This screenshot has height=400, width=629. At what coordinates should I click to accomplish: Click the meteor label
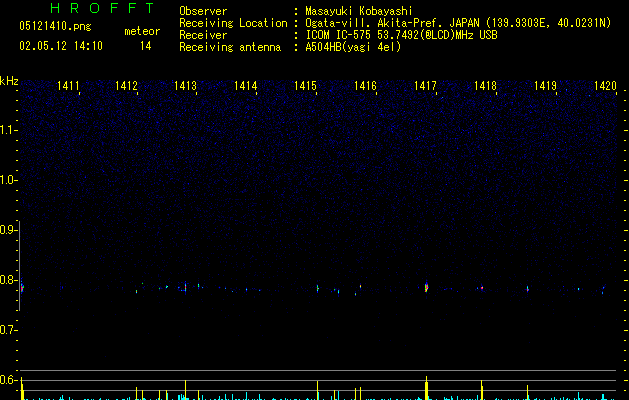(142, 31)
